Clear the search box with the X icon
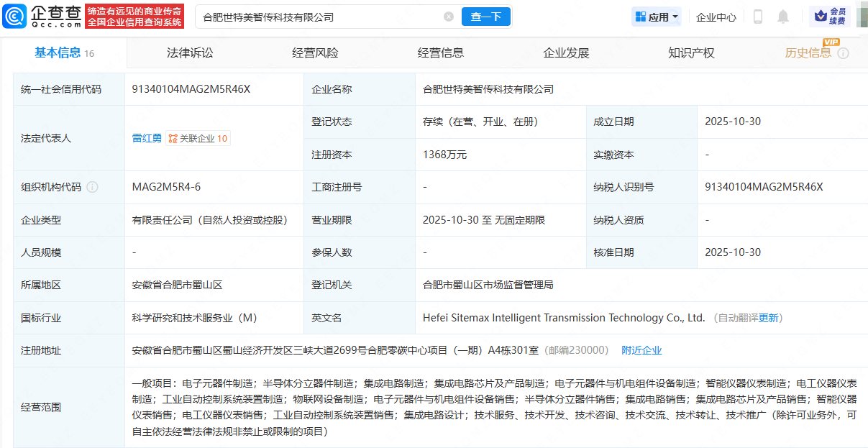This screenshot has height=448, width=868. coord(449,17)
